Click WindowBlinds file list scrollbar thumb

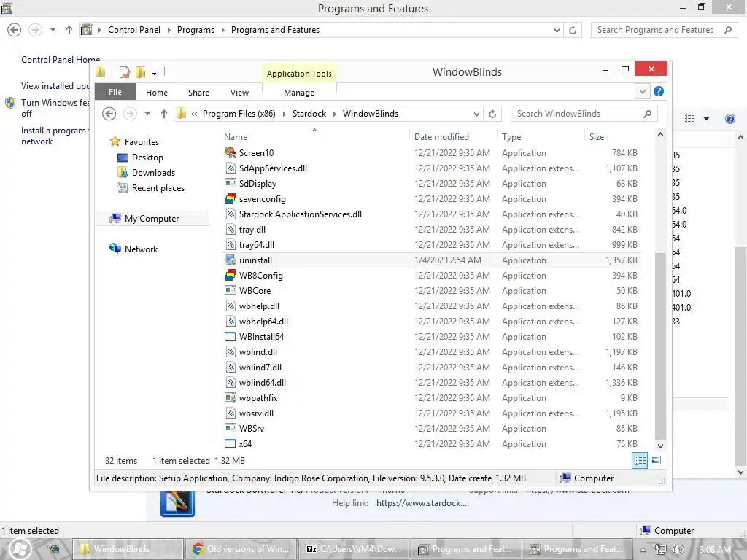pos(660,345)
